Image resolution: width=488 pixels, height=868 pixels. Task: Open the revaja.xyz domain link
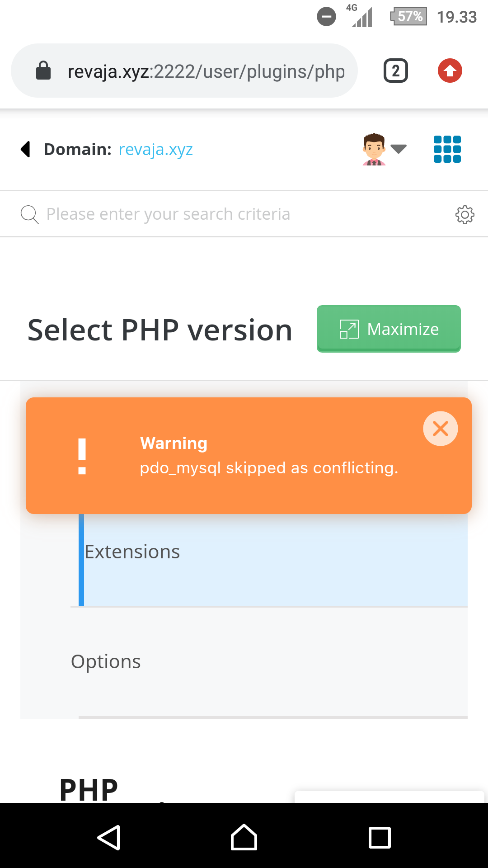click(155, 149)
